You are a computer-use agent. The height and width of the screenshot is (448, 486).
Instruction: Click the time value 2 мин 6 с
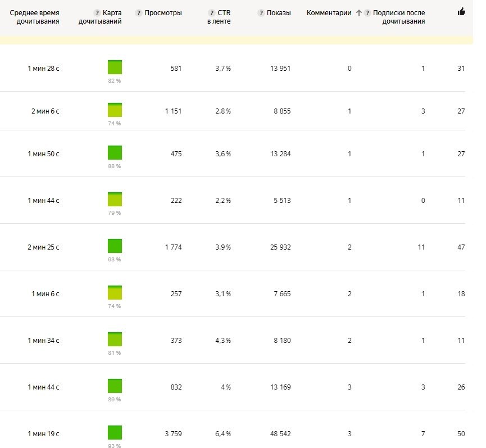[x=46, y=111]
